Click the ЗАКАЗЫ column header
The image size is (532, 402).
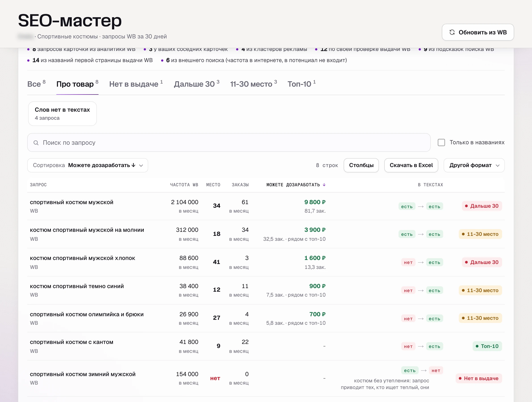(240, 185)
